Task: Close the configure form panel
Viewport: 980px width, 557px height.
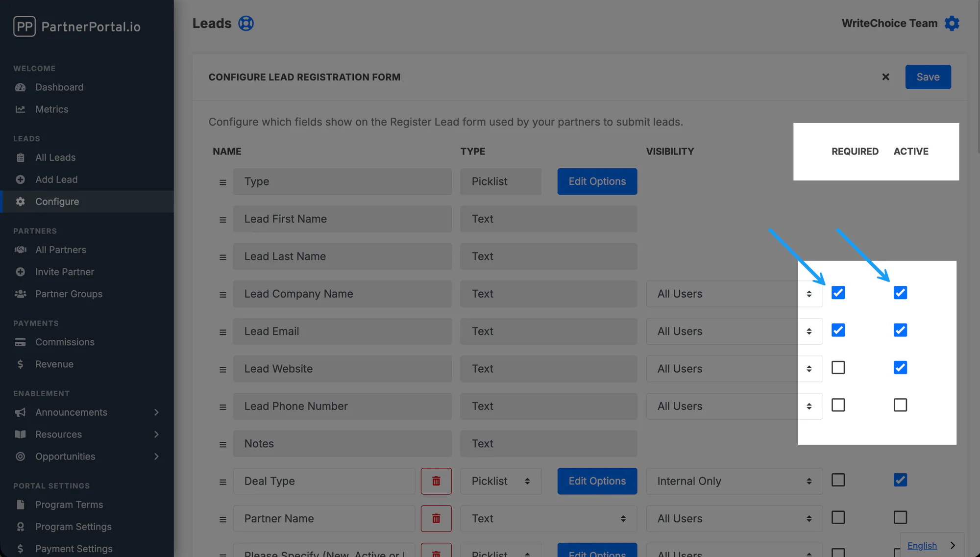Action: [x=885, y=77]
